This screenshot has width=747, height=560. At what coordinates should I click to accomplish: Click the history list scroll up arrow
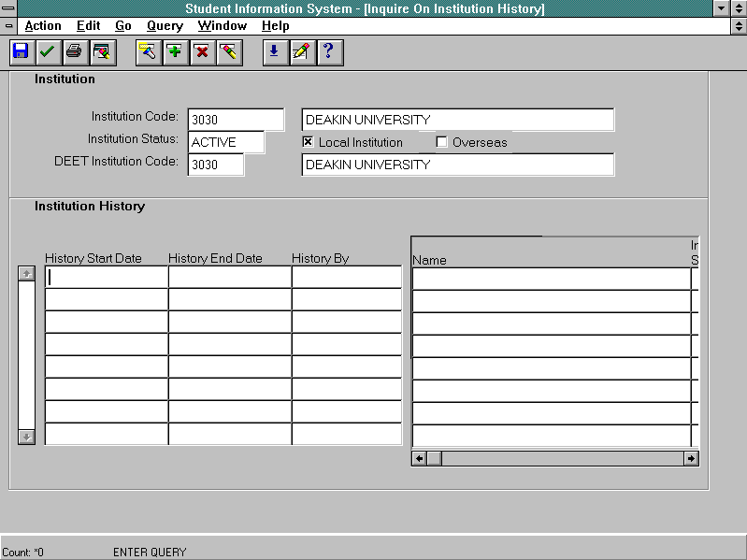coord(27,273)
